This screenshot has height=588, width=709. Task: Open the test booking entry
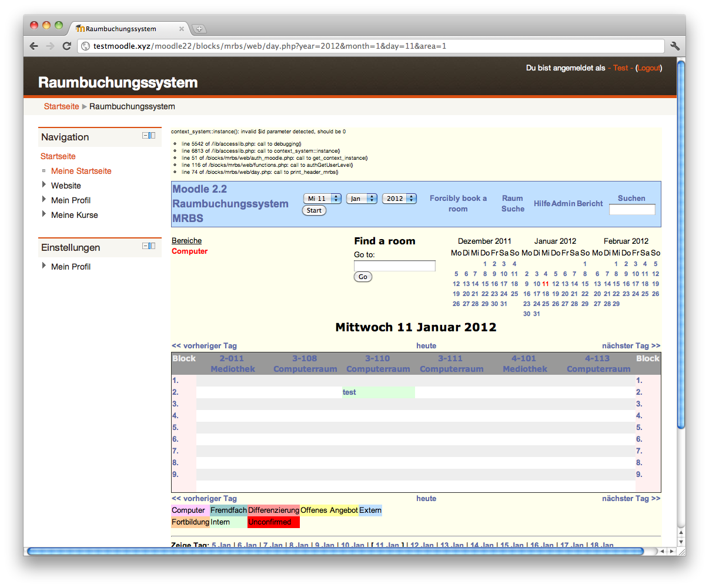[349, 392]
